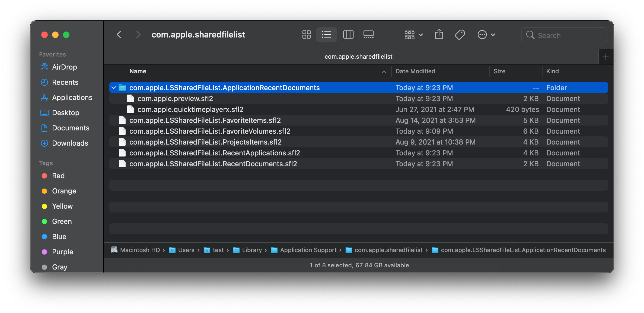Image resolution: width=644 pixels, height=313 pixels.
Task: Click the Edit Tags icon
Action: (460, 35)
